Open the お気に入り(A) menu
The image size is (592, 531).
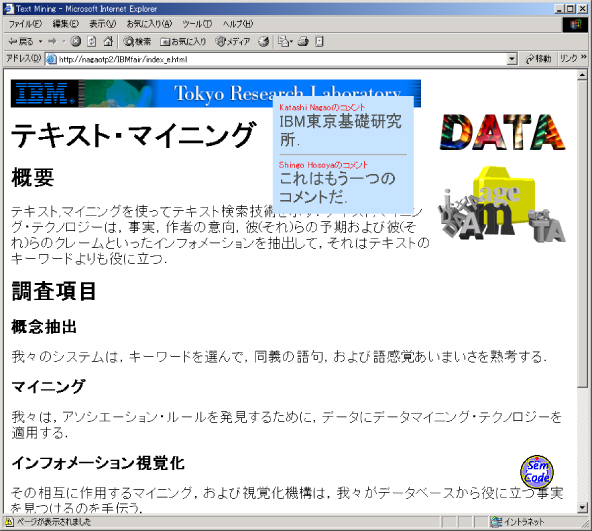click(x=149, y=24)
